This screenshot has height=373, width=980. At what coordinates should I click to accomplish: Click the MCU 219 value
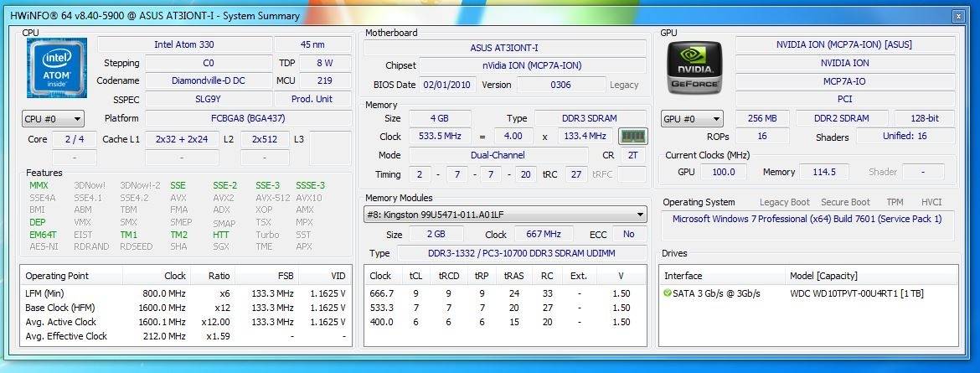pyautogui.click(x=325, y=80)
